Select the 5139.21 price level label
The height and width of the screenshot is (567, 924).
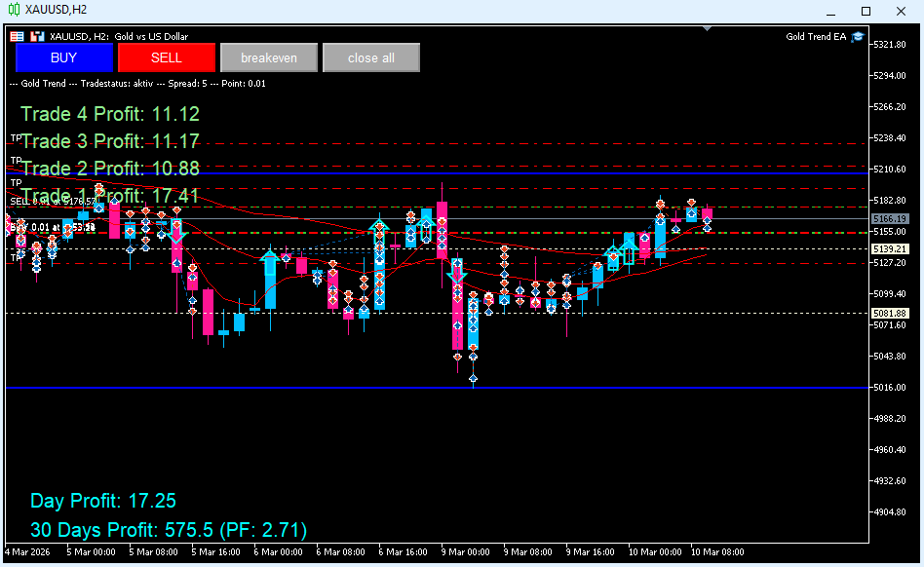[x=890, y=249]
